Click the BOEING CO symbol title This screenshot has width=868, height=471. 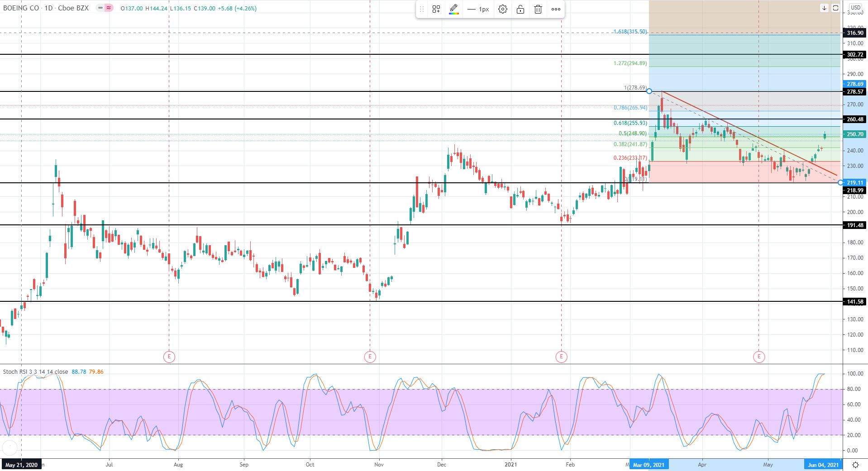(x=21, y=8)
